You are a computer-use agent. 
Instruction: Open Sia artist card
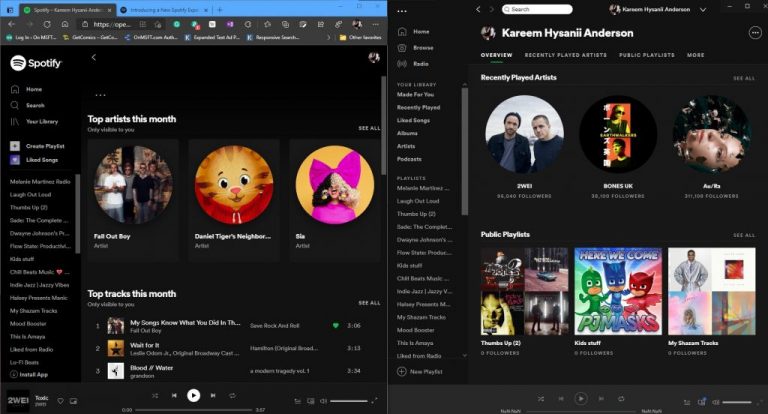(335, 199)
